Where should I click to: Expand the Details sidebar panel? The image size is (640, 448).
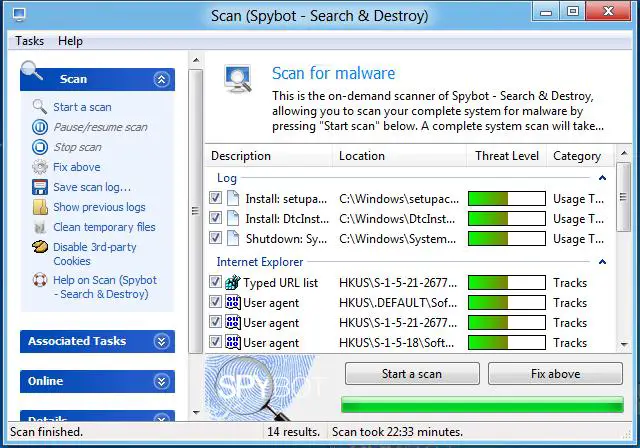pyautogui.click(x=161, y=418)
